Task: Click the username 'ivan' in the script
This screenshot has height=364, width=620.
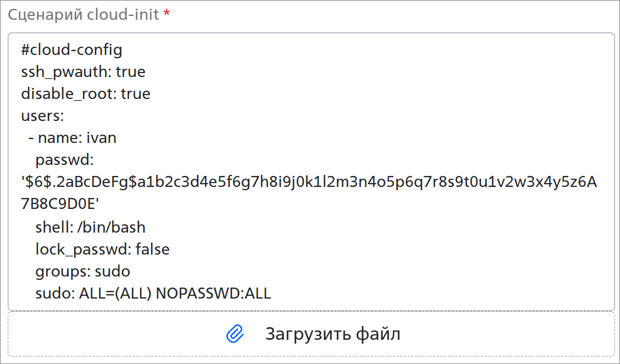Action: point(102,138)
